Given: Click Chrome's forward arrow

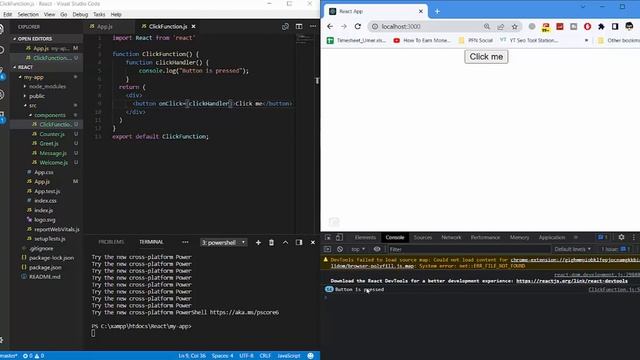Looking at the screenshot, I should pos(344,27).
